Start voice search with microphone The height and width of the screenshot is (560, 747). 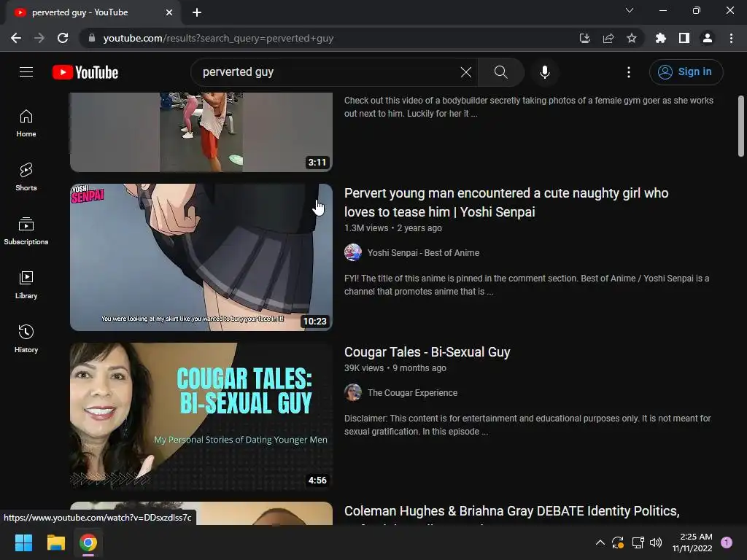tap(544, 72)
